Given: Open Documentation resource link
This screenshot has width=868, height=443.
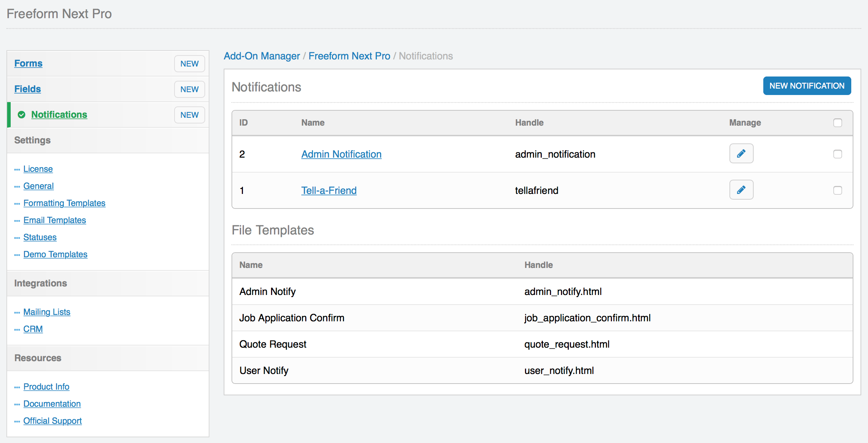Looking at the screenshot, I should tap(52, 404).
